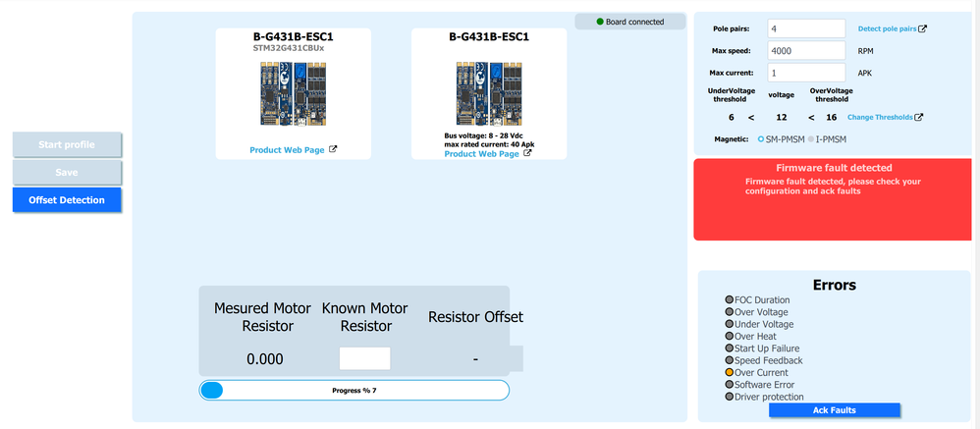Click the Save button
Image resolution: width=980 pixels, height=429 pixels.
pyautogui.click(x=67, y=173)
